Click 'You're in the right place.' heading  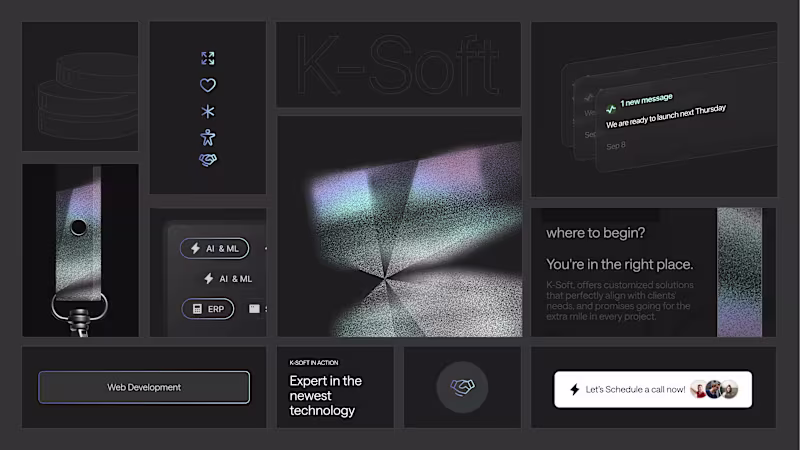click(619, 264)
